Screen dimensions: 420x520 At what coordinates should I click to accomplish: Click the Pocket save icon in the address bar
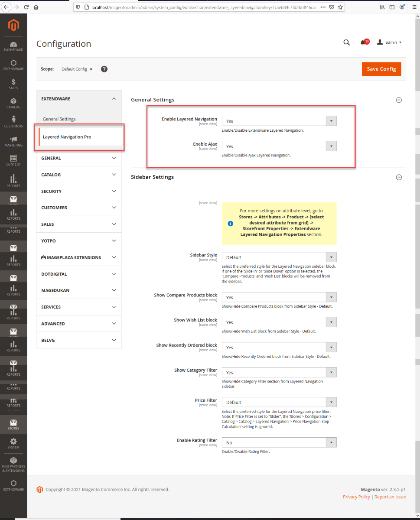point(332,7)
